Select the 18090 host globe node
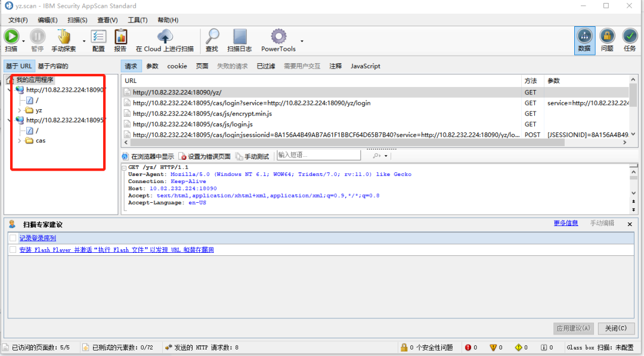 coord(20,89)
